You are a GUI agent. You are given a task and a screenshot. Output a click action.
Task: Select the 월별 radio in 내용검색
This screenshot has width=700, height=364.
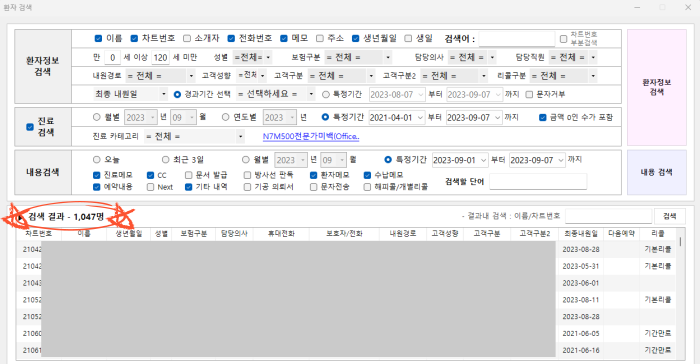246,159
